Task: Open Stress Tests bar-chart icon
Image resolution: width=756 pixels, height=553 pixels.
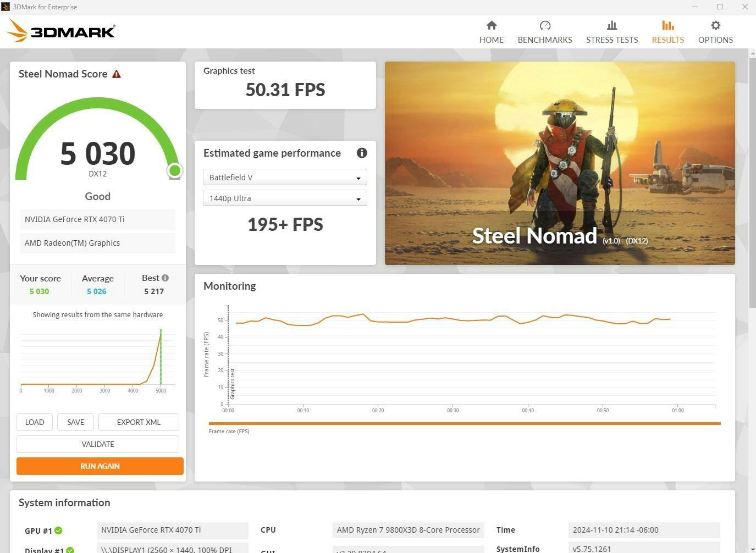Action: click(612, 25)
